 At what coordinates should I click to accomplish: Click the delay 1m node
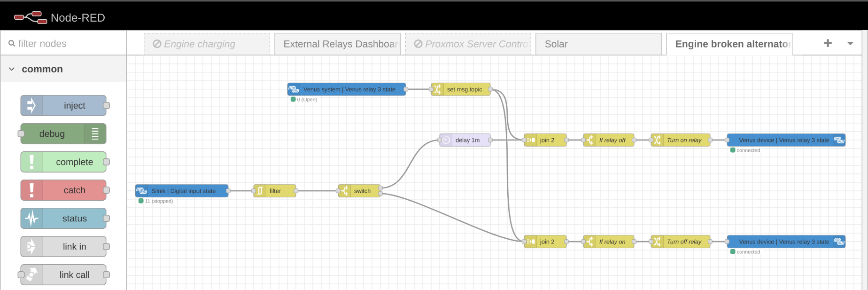tap(465, 140)
